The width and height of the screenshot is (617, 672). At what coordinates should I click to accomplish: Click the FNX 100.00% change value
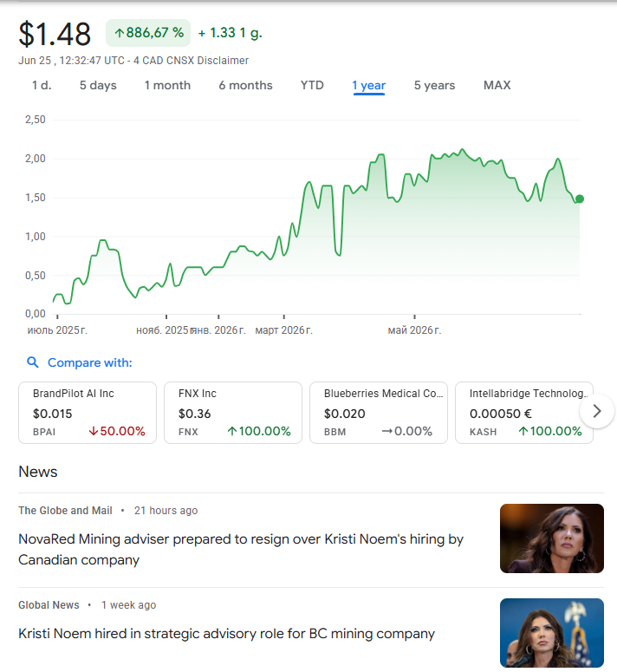(x=259, y=431)
